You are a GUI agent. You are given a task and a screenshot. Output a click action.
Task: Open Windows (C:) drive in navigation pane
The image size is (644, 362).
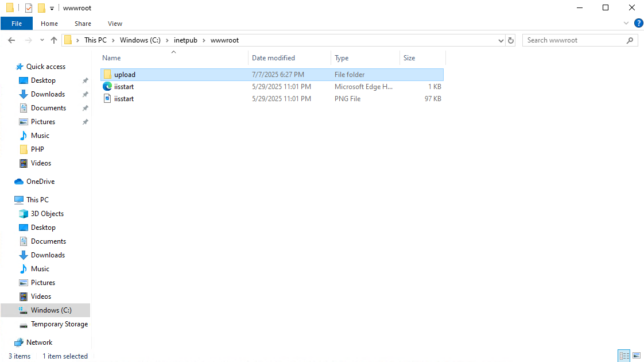(45, 310)
